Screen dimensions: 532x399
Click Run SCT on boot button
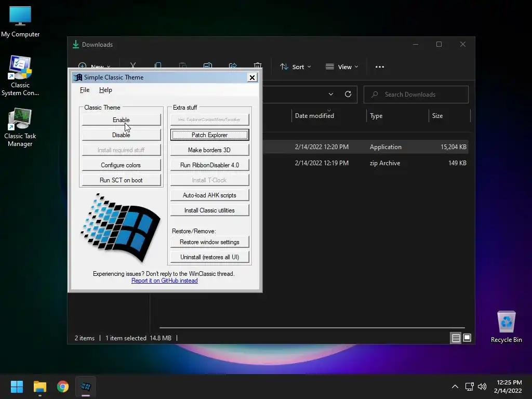[x=121, y=180]
